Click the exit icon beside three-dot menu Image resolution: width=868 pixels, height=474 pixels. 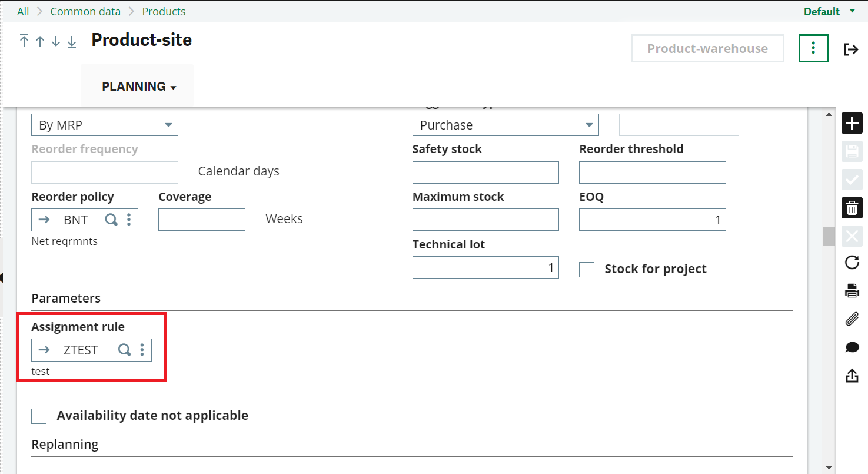[x=851, y=49]
